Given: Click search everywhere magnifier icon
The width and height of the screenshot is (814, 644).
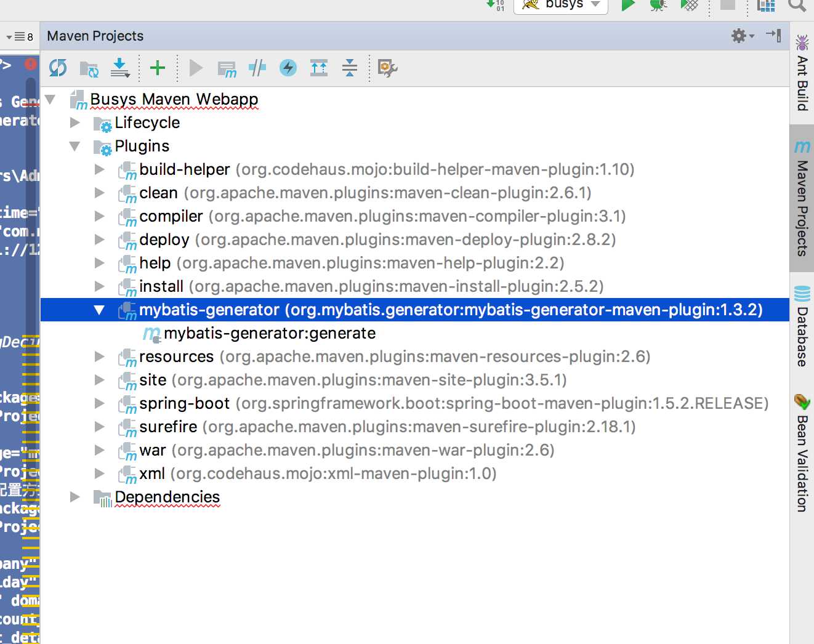Looking at the screenshot, I should pos(797,5).
